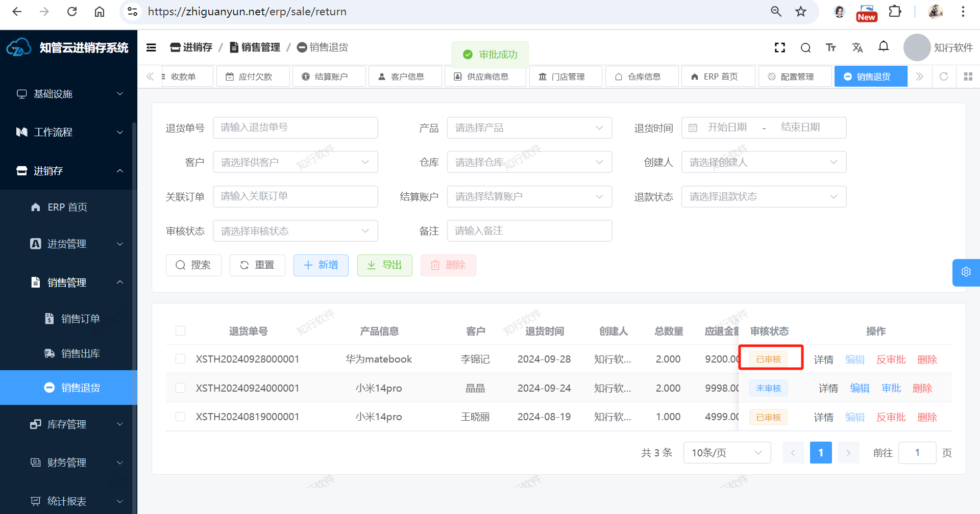Image resolution: width=980 pixels, height=514 pixels.
Task: Click the fullscreen toggle icon in header
Action: point(779,47)
